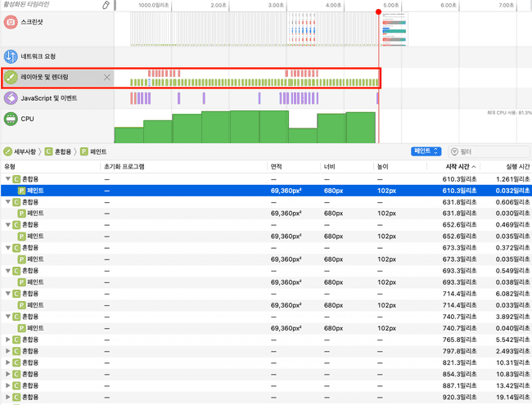The height and width of the screenshot is (405, 532).
Task: Click the CPU timeline icon
Action: (x=11, y=119)
